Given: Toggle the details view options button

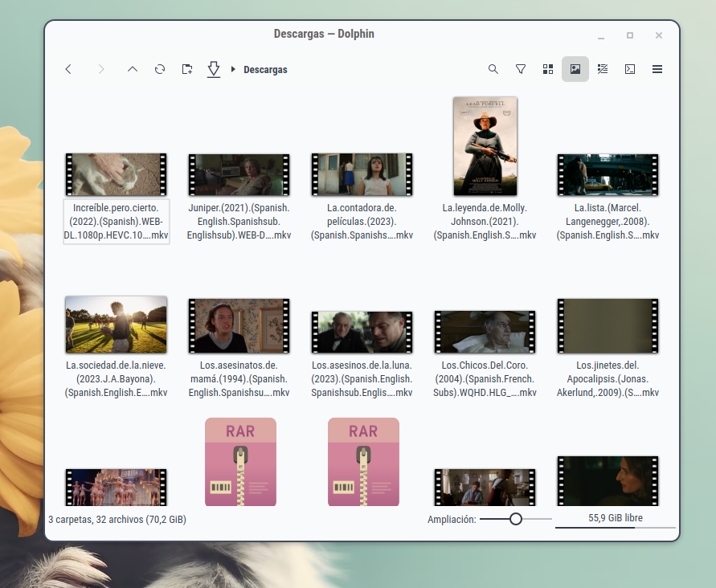Looking at the screenshot, I should coord(603,70).
